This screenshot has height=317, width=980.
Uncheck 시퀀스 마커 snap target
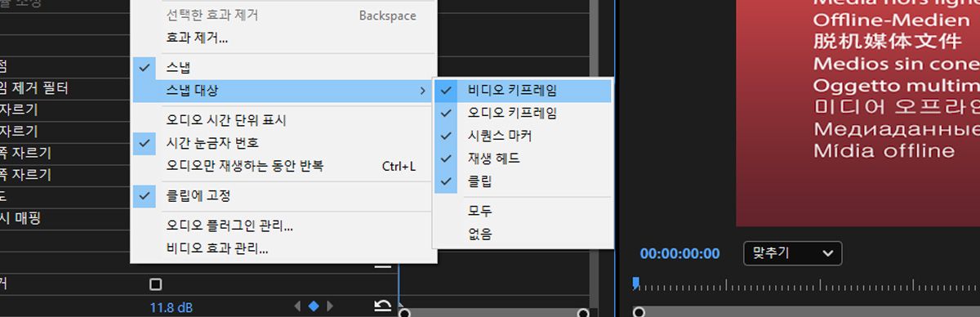[523, 136]
